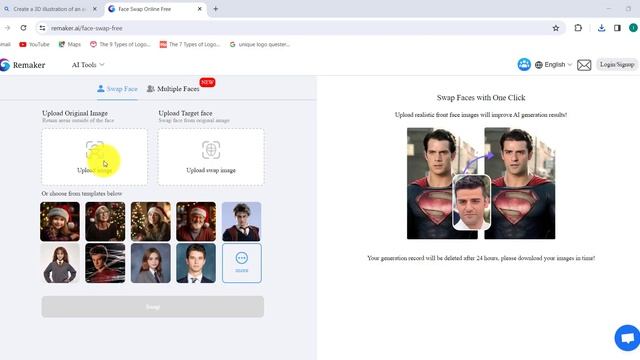Open the chat support bubble
This screenshot has width=640, height=360.
(627, 338)
